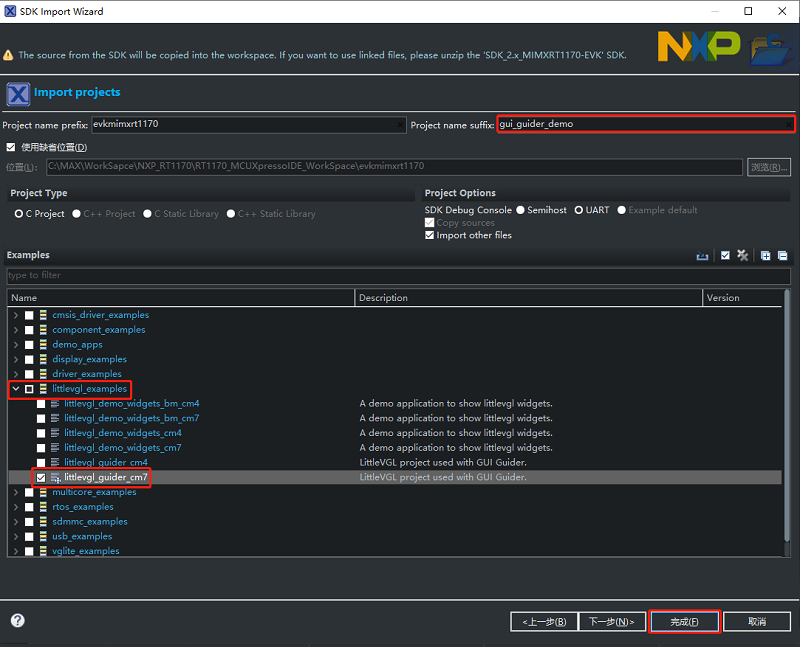800x647 pixels.
Task: Collapse the littlevgl_examples tree node
Action: [16, 389]
